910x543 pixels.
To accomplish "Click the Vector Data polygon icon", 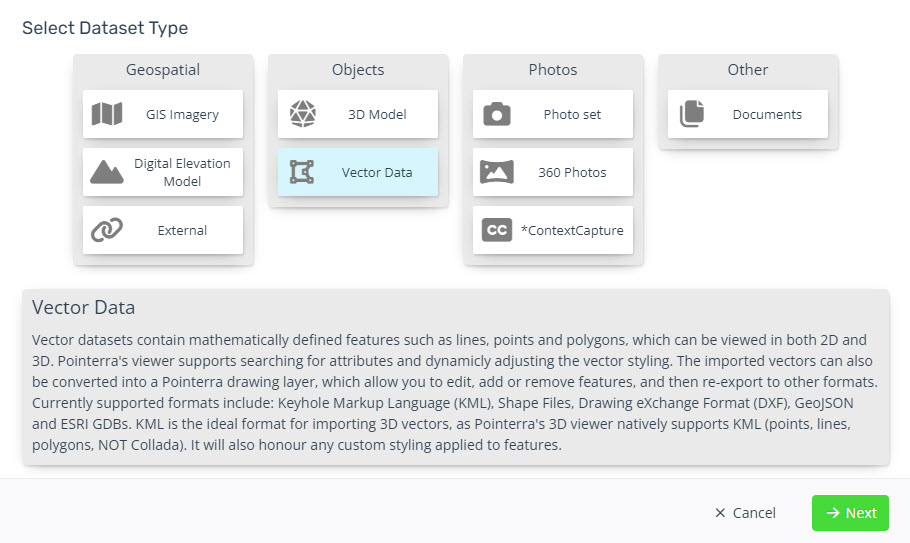I will coord(302,172).
